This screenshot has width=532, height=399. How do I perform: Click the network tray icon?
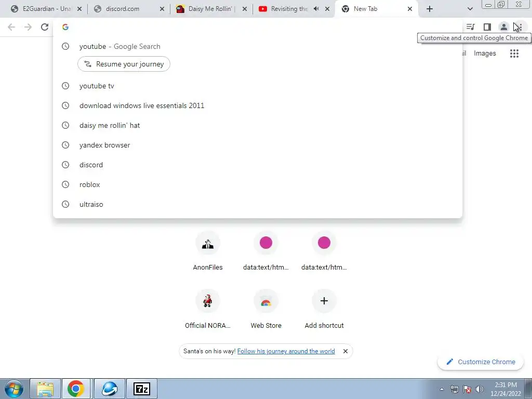pos(454,389)
